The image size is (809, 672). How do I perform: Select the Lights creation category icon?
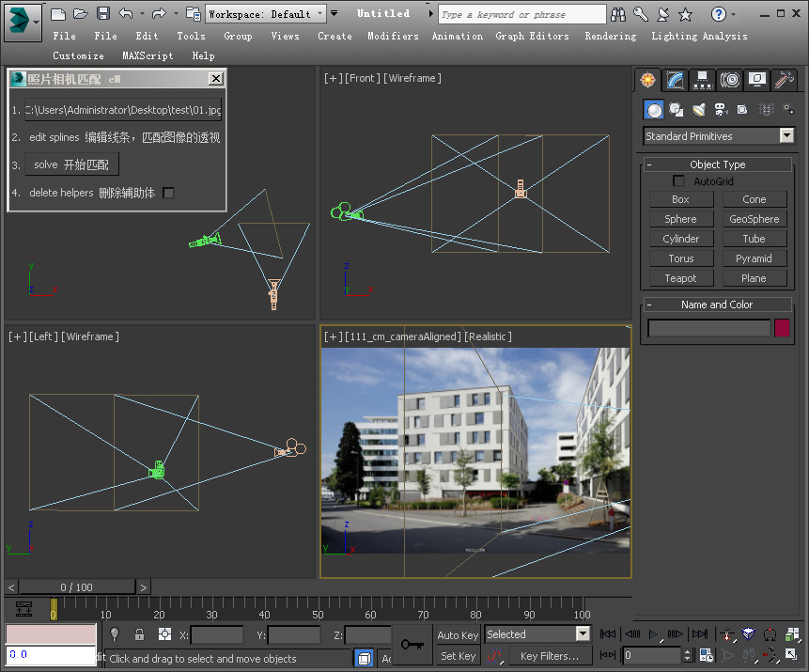pyautogui.click(x=698, y=110)
